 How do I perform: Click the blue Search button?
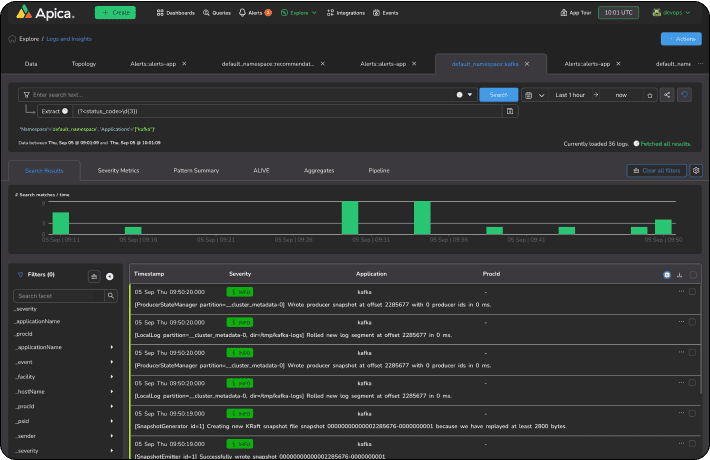[x=499, y=95]
